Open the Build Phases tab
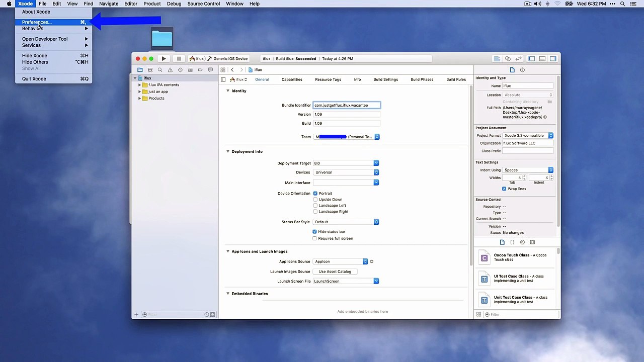 click(422, 79)
